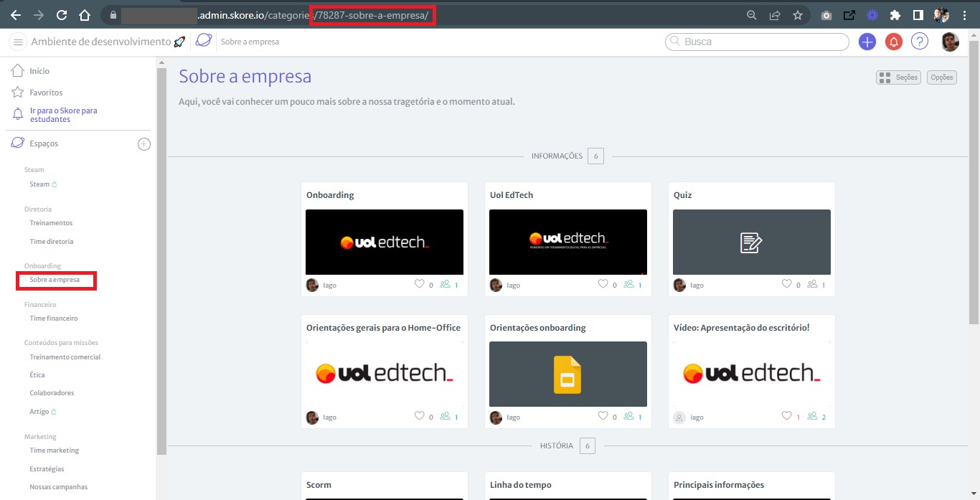Open Scorm card title in História
Viewport: 980px width, 500px height.
click(x=319, y=485)
